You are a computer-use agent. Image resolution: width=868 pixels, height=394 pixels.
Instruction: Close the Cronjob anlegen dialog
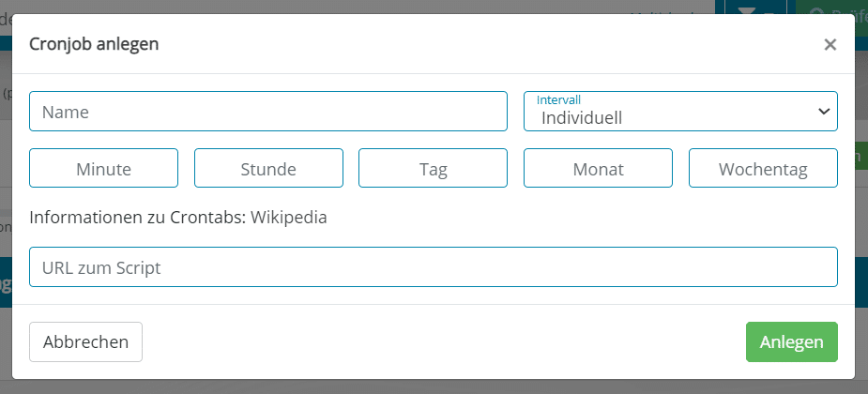pyautogui.click(x=830, y=44)
